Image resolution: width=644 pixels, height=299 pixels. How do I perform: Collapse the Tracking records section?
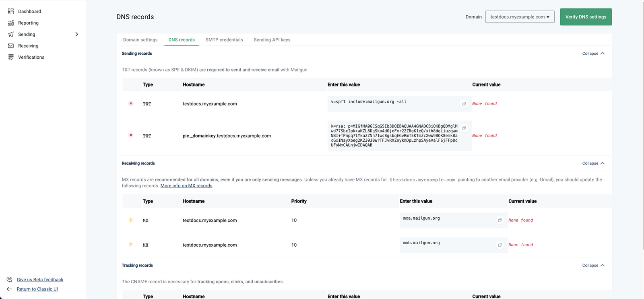coord(593,266)
